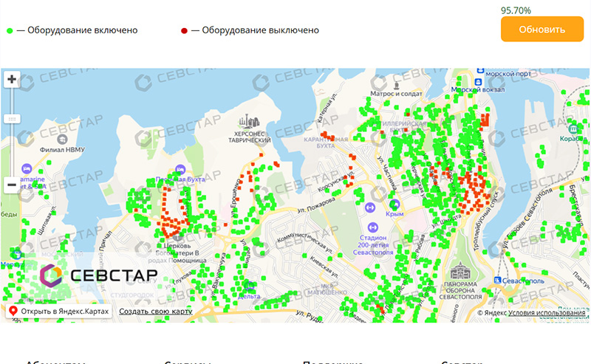Click the Стадион 200-летия Севастополя sports icon
The width and height of the screenshot is (591, 364).
click(x=373, y=227)
